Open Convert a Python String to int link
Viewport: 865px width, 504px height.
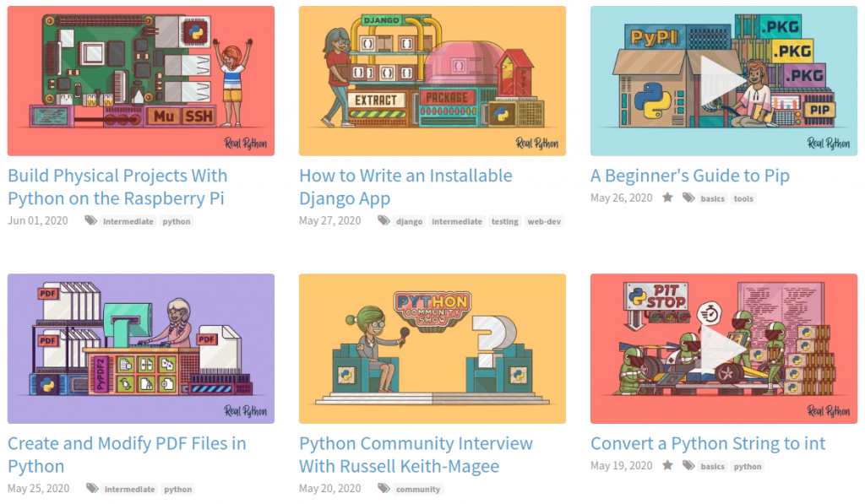[708, 444]
